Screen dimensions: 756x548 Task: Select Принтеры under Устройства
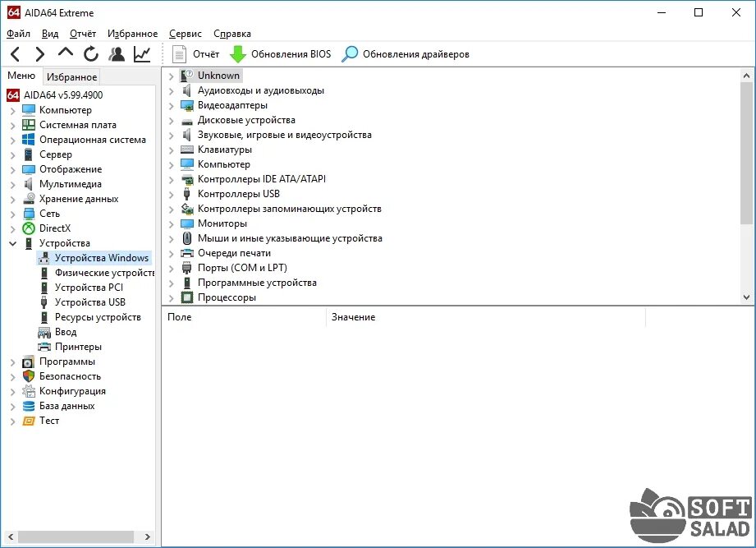(x=78, y=347)
